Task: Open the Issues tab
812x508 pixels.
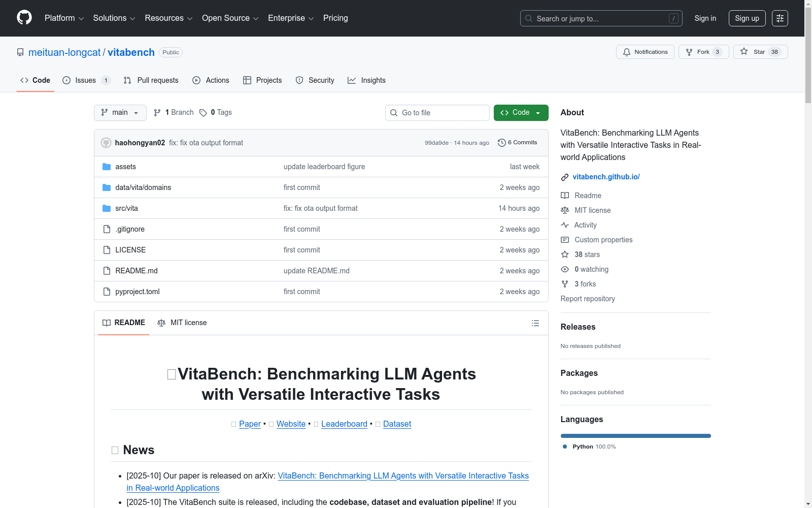Action: point(86,80)
